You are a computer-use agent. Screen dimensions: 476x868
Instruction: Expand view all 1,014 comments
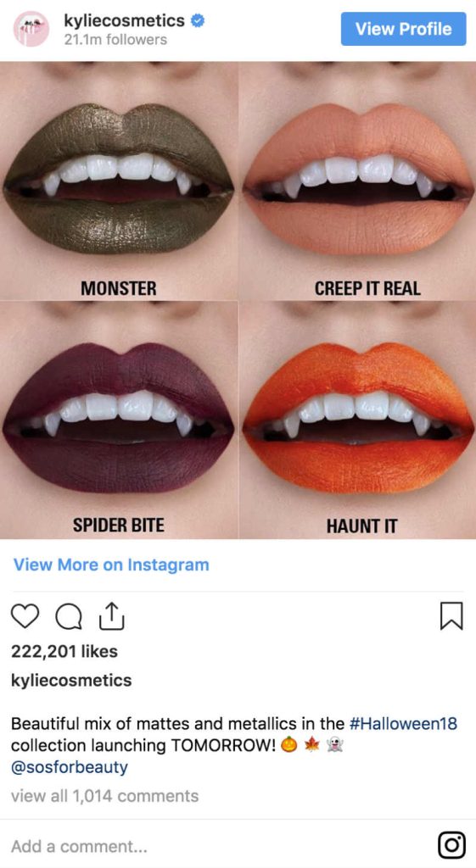pos(104,796)
